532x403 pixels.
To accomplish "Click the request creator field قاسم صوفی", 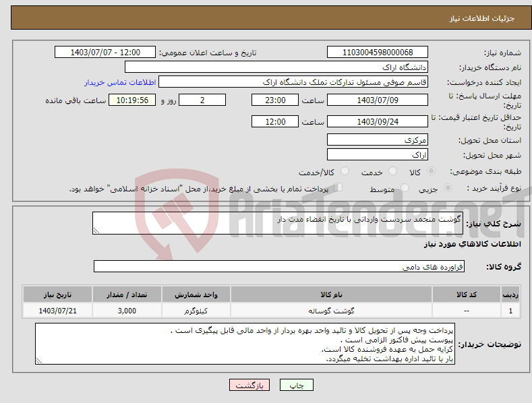I will tap(293, 82).
